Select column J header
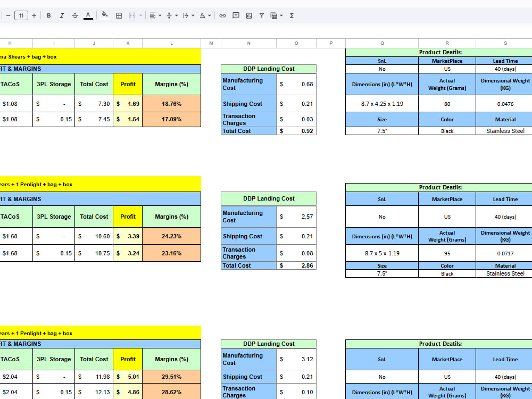 click(94, 43)
